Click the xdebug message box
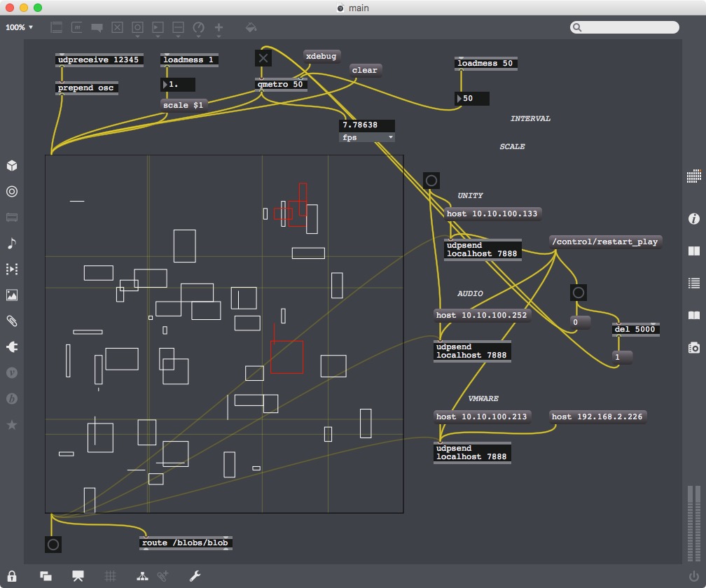Image resolution: width=706 pixels, height=588 pixels. (x=321, y=56)
